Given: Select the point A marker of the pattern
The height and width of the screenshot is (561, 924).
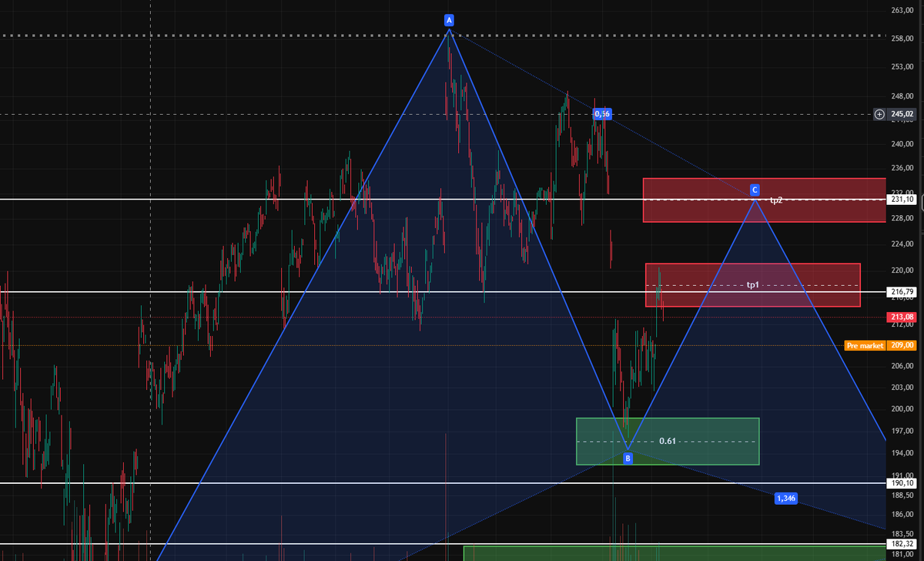Looking at the screenshot, I should pyautogui.click(x=450, y=21).
